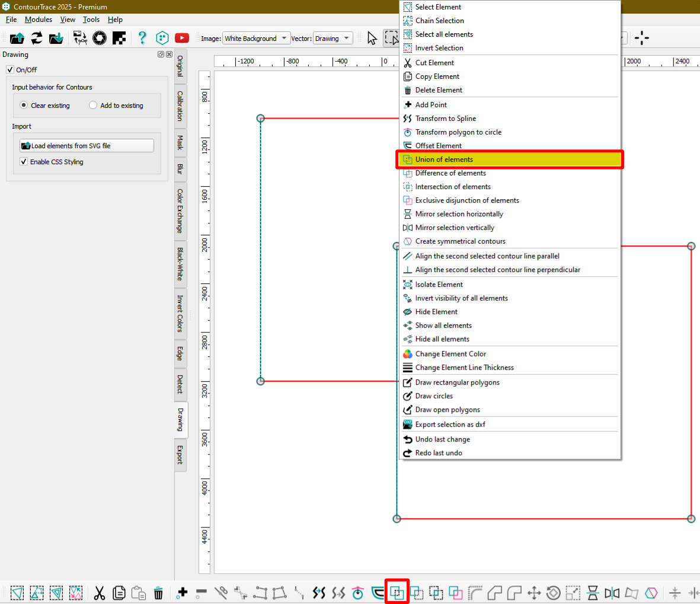Image resolution: width=700 pixels, height=604 pixels.
Task: Click the Exclusive disjunction pink toolbar icon
Action: coord(455,592)
